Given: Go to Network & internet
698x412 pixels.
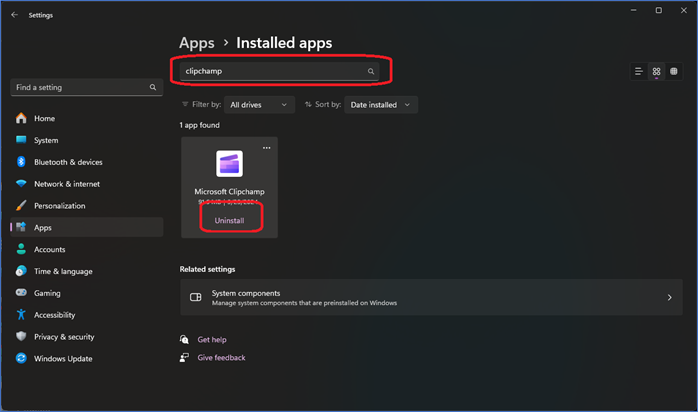Looking at the screenshot, I should click(86, 184).
